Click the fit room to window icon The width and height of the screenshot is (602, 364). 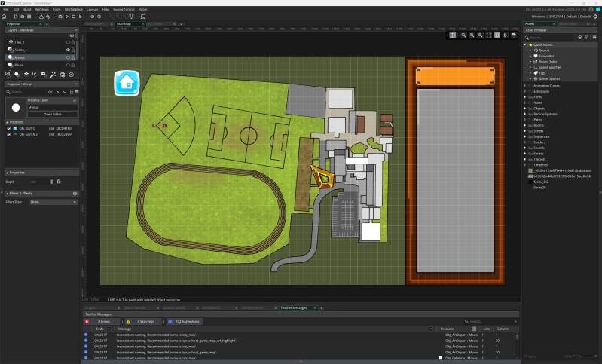click(x=488, y=35)
